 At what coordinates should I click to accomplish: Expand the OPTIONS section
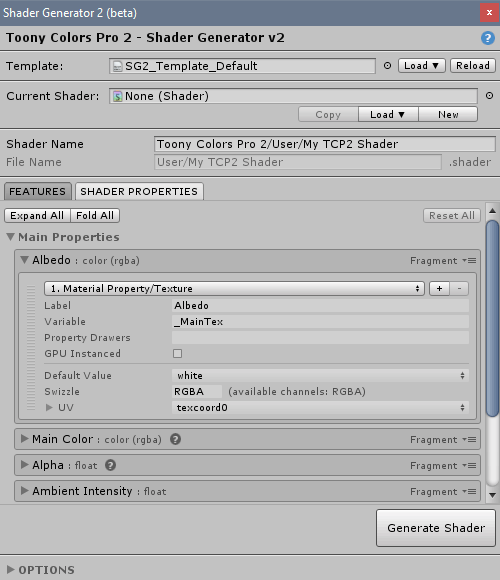click(x=10, y=570)
